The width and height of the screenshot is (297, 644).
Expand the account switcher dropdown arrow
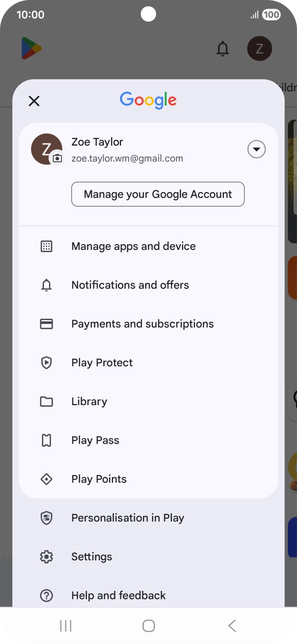pos(256,150)
